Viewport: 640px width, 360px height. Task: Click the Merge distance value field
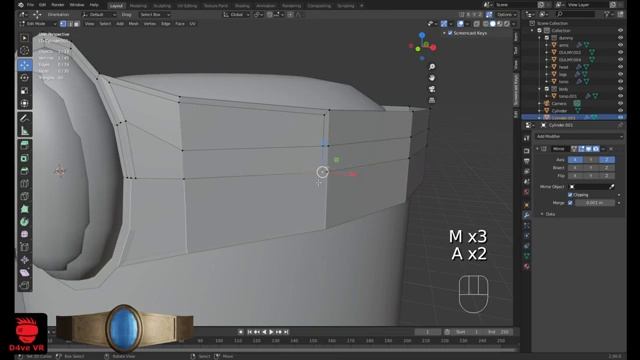pos(595,202)
